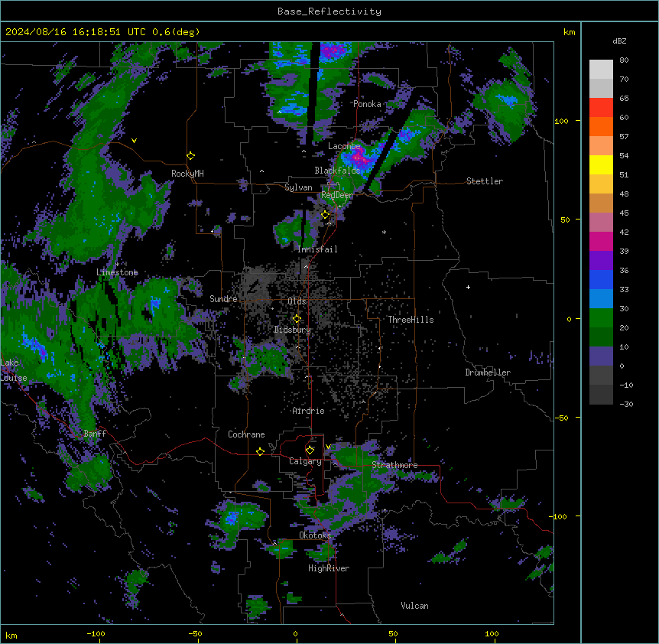The width and height of the screenshot is (659, 644).
Task: Click the yellow V marker northwest of RockyMH
Action: click(x=134, y=141)
